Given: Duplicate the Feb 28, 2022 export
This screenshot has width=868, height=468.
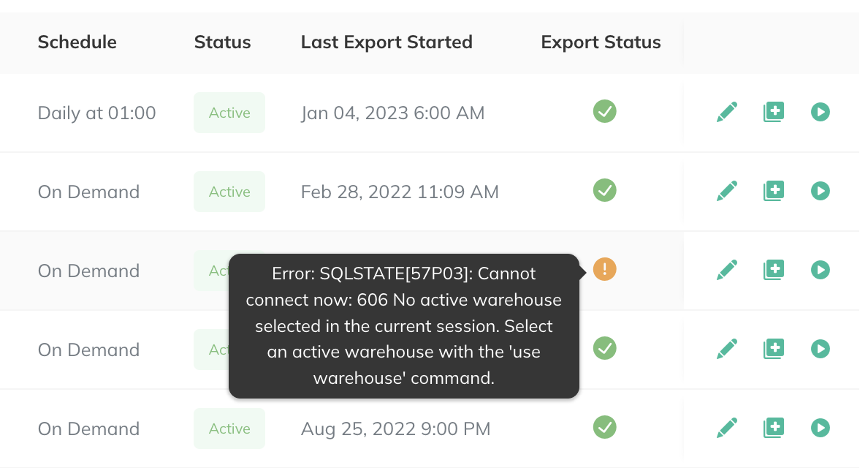Looking at the screenshot, I should click(x=773, y=191).
